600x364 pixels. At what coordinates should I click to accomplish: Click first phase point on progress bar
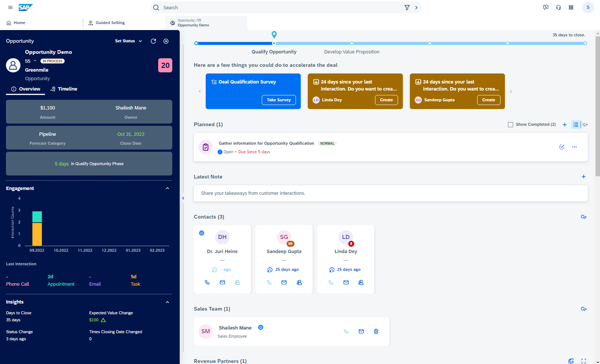(x=196, y=43)
